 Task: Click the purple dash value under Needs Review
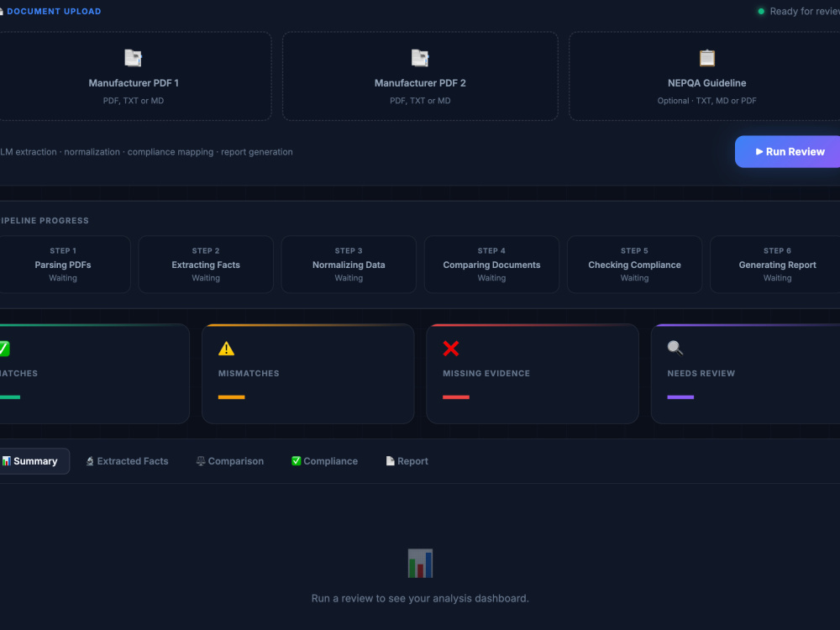pyautogui.click(x=680, y=397)
